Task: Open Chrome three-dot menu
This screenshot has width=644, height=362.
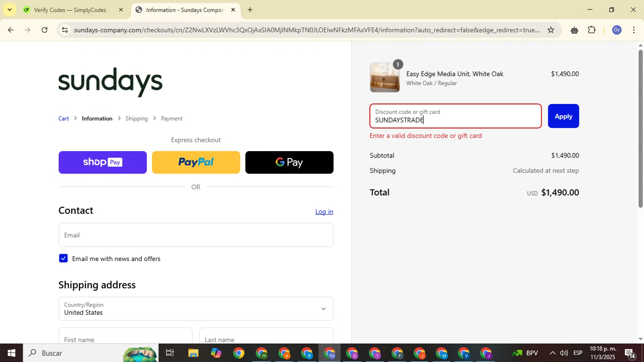Action: (x=634, y=30)
